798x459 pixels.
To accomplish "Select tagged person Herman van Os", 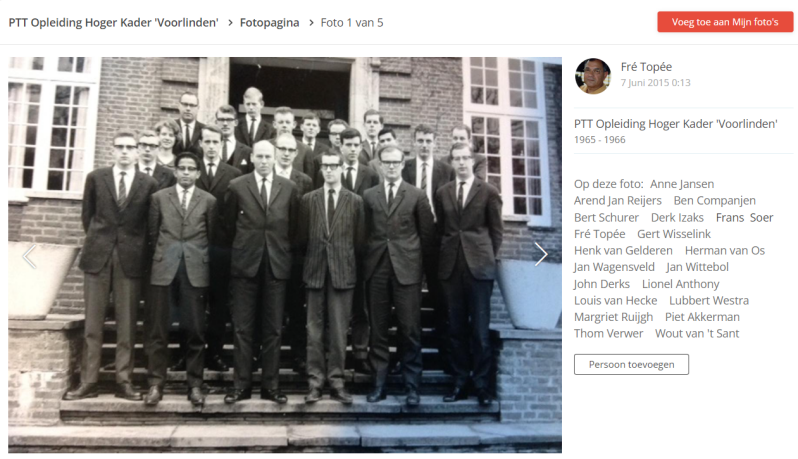I will [725, 250].
